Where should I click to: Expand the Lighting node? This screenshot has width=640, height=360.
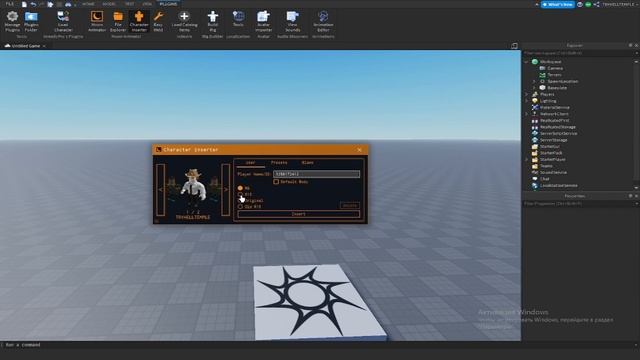(x=526, y=101)
